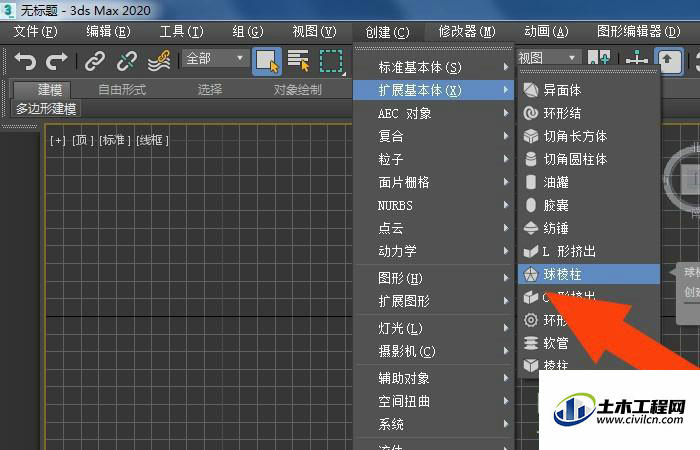The image size is (700, 450).
Task: Open the 视图 reference coordinate dropdown
Action: pyautogui.click(x=549, y=58)
